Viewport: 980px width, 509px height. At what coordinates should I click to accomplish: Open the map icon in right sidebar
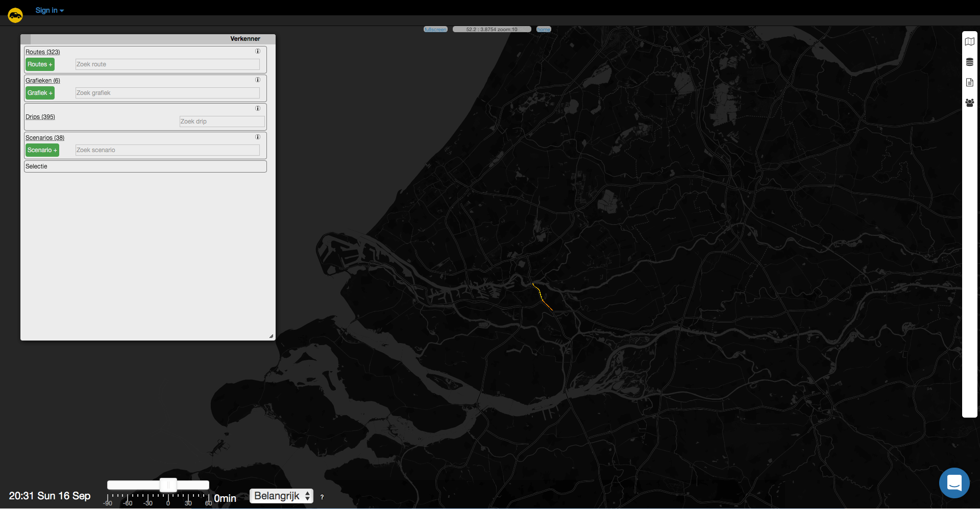point(969,42)
